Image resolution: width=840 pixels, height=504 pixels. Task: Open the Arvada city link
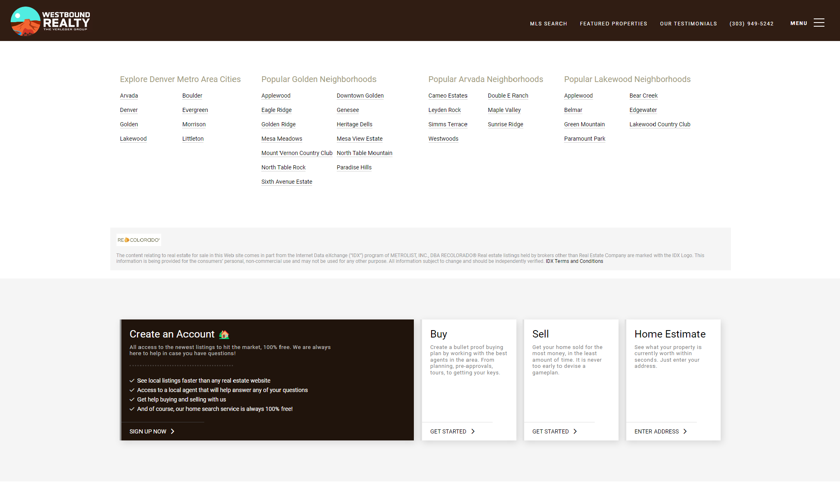point(129,96)
